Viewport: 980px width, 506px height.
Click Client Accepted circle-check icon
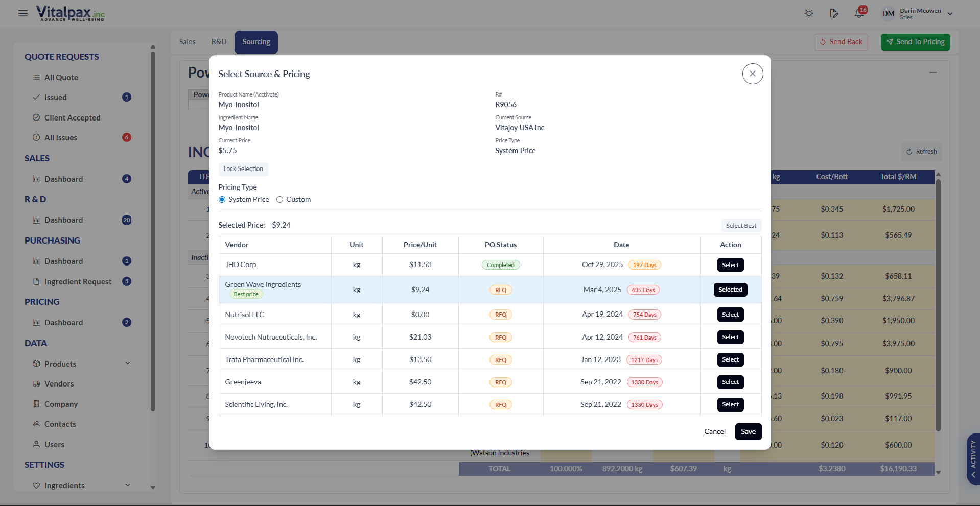coord(36,117)
